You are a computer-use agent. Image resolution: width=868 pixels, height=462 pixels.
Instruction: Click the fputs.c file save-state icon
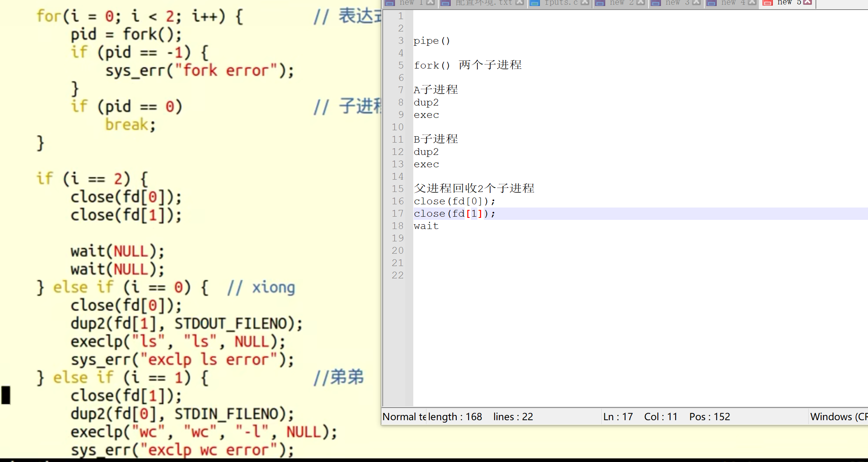click(535, 3)
